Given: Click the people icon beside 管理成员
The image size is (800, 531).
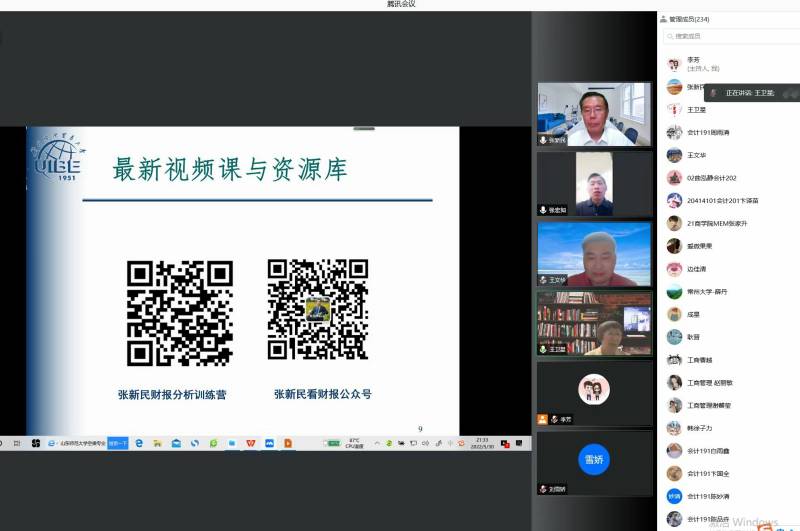Looking at the screenshot, I should pyautogui.click(x=663, y=19).
